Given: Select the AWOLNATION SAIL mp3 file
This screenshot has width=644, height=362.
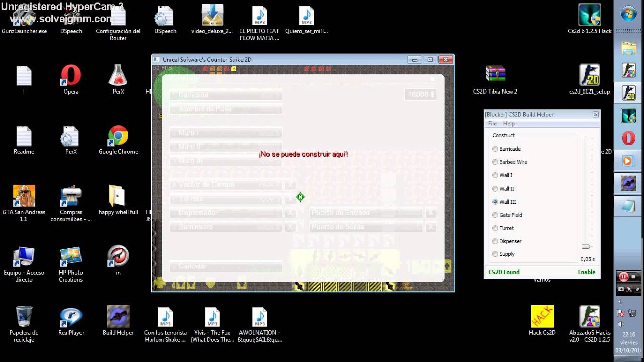Looking at the screenshot, I should (259, 324).
